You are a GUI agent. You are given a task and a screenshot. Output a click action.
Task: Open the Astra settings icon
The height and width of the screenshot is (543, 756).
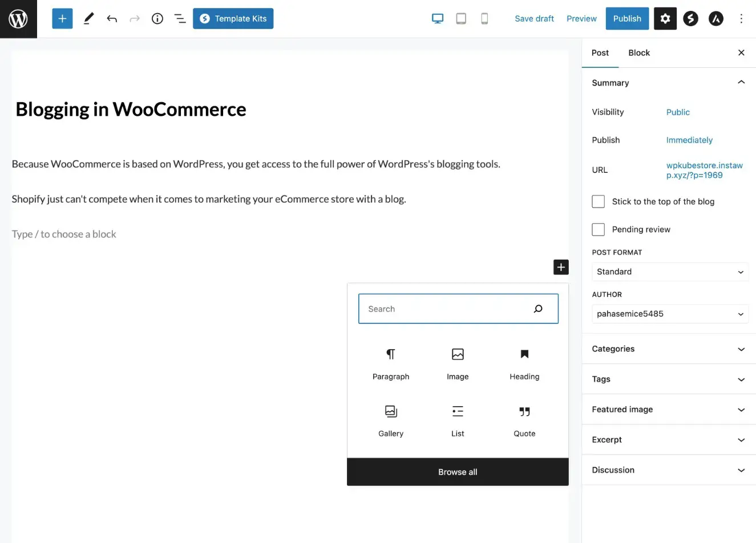tap(716, 19)
